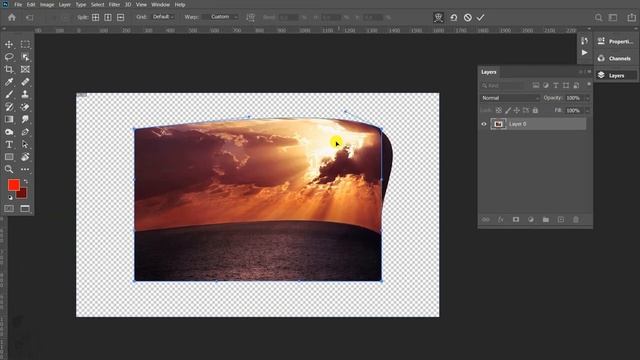This screenshot has height=360, width=640.
Task: Open the Properties panel
Action: [x=616, y=41]
